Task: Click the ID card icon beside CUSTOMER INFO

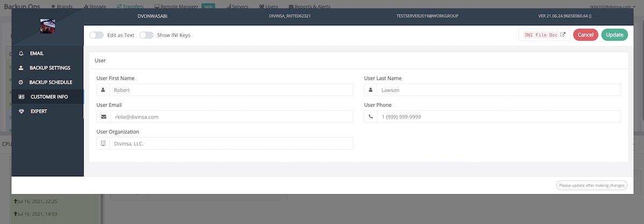Action: pyautogui.click(x=21, y=97)
